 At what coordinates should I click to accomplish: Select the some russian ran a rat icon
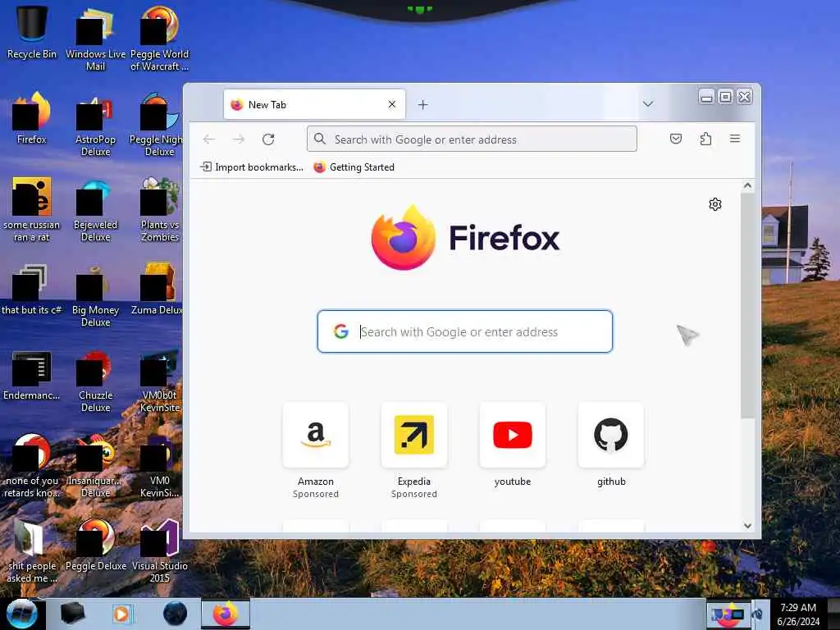32,209
